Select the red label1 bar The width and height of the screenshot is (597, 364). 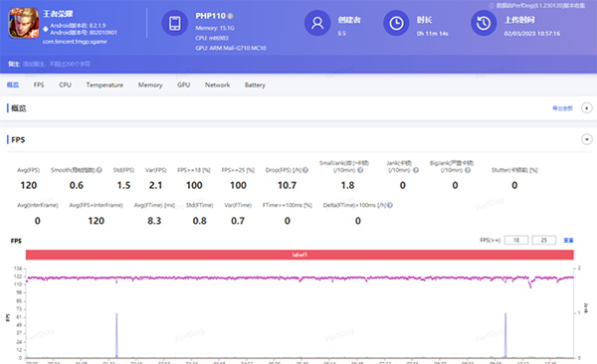299,255
